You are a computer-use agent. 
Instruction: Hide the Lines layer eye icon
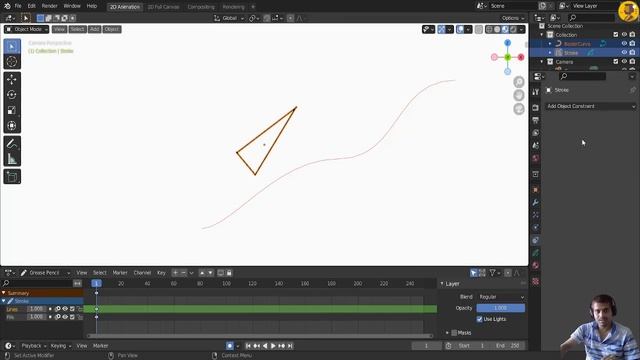click(x=65, y=309)
